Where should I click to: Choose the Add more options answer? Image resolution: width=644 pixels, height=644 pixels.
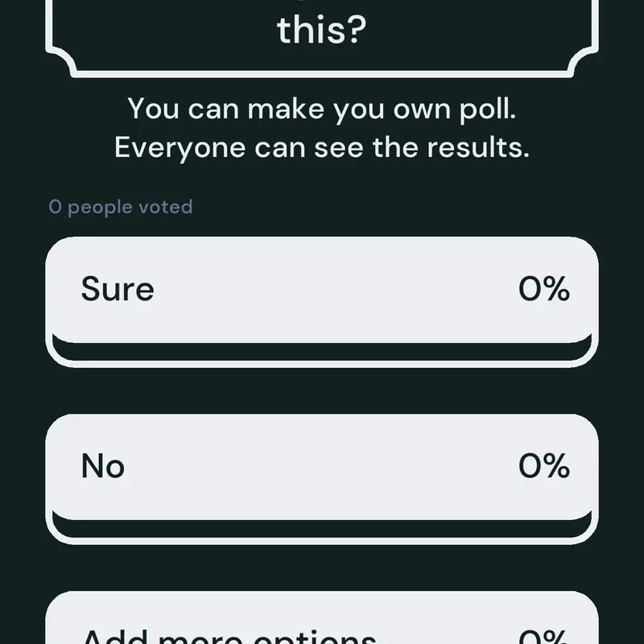point(321,617)
